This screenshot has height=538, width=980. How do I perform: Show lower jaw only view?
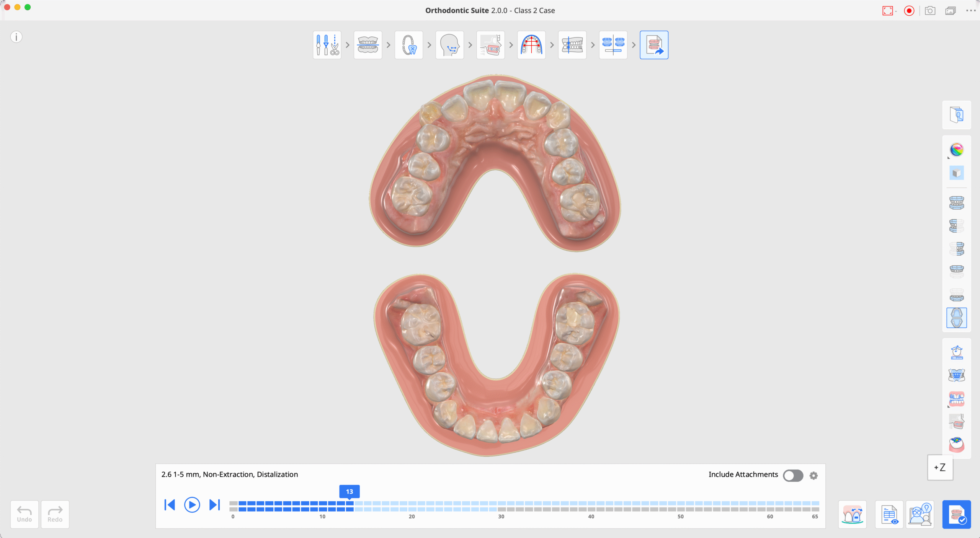[x=957, y=295]
